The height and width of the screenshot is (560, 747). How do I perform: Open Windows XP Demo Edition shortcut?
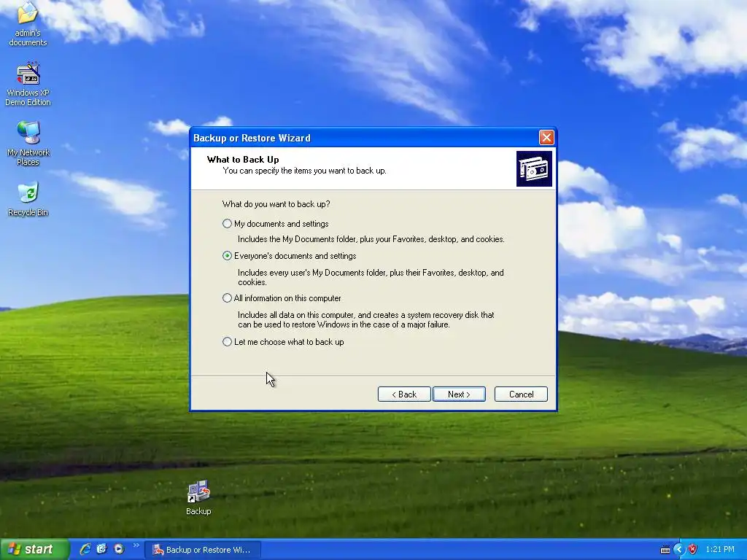point(28,84)
